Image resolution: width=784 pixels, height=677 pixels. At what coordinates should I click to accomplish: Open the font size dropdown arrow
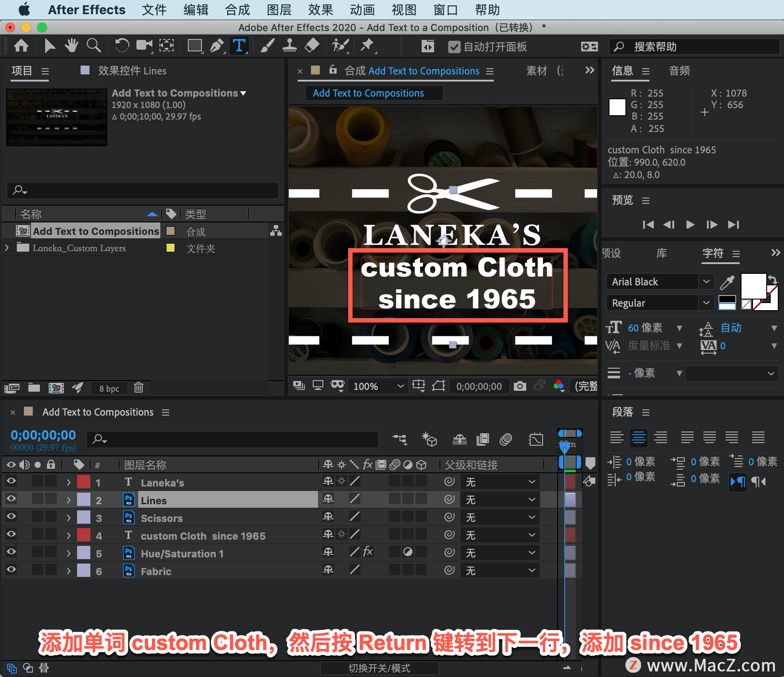pos(679,328)
